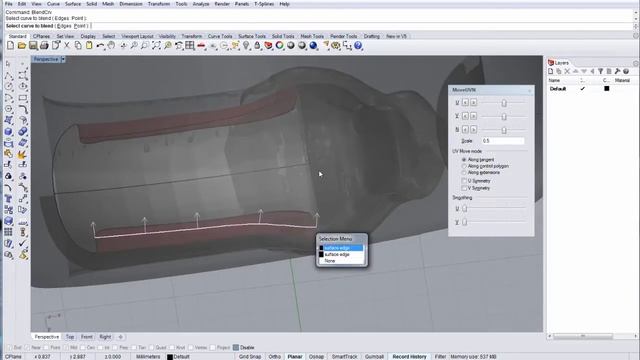Open the Curve menu

pos(53,4)
